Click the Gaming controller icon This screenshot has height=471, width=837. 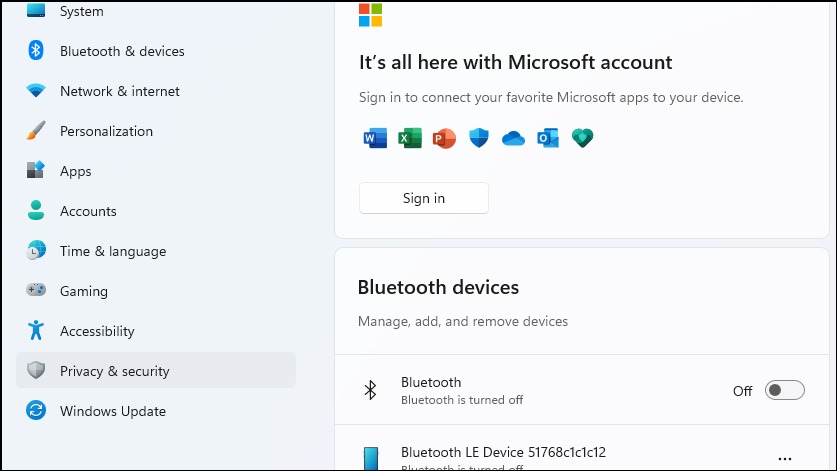pos(36,290)
